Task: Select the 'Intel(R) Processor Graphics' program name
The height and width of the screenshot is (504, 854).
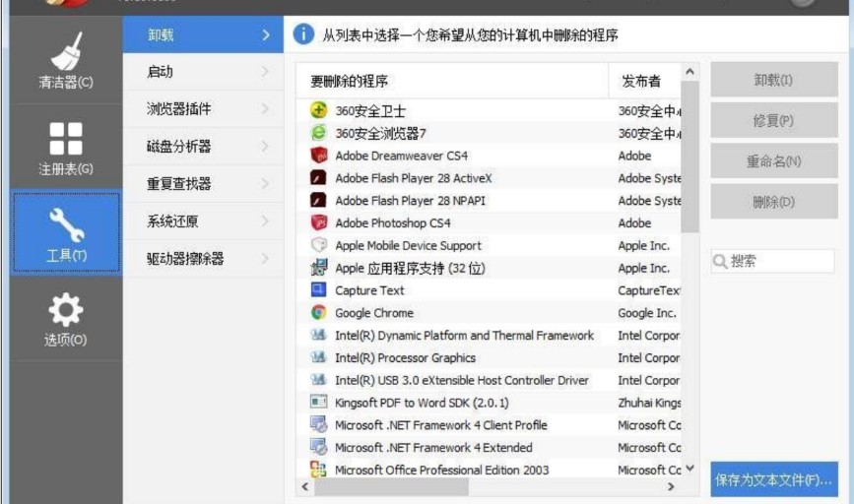Action: coord(405,357)
